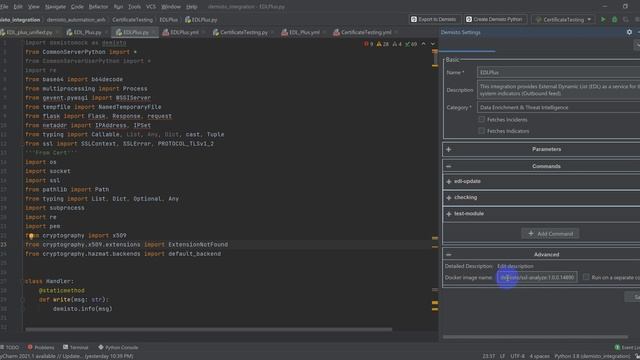Click the weak warning count indicator

pos(397,44)
